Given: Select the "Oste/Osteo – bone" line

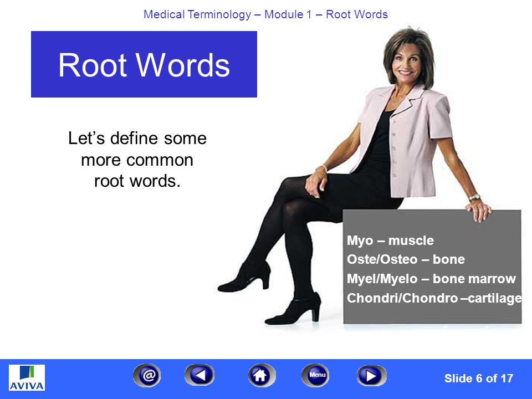Looking at the screenshot, I should pos(406,259).
